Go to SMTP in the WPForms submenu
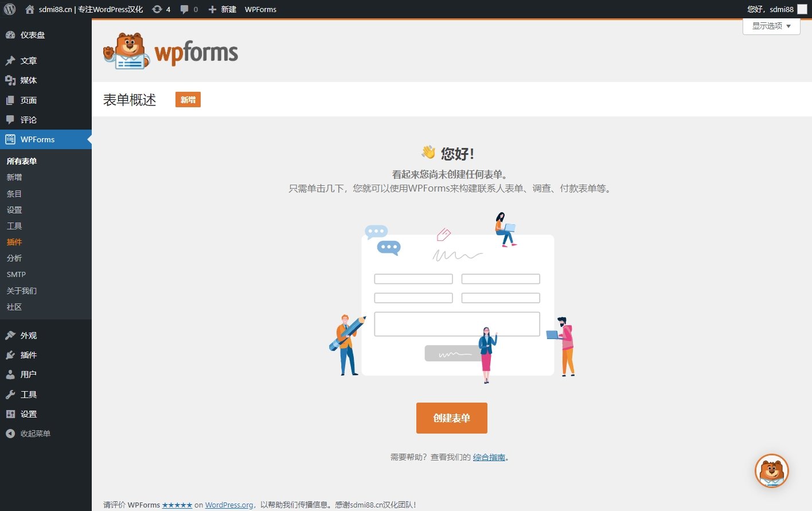Screen dimensions: 812x511 pyautogui.click(x=16, y=274)
